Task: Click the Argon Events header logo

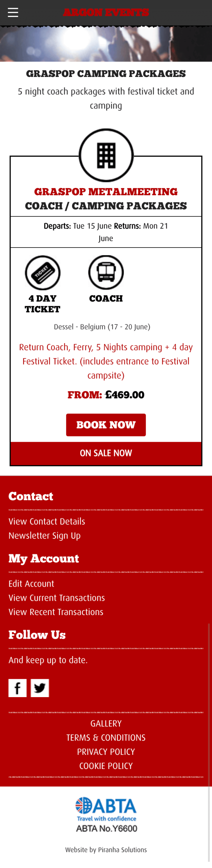Action: 106,13
